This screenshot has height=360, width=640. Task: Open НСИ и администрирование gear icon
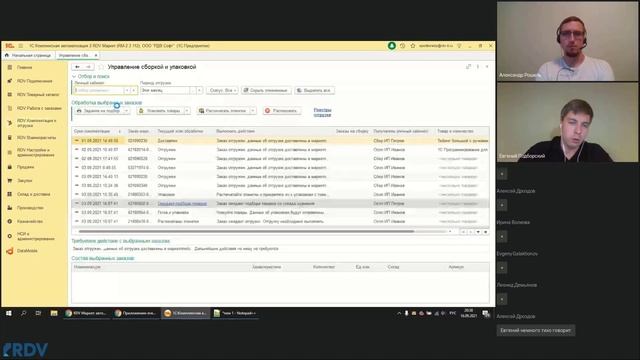click(10, 236)
